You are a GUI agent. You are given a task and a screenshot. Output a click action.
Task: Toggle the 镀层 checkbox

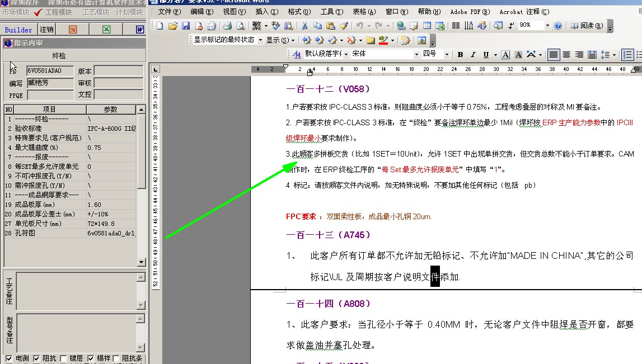(63, 358)
